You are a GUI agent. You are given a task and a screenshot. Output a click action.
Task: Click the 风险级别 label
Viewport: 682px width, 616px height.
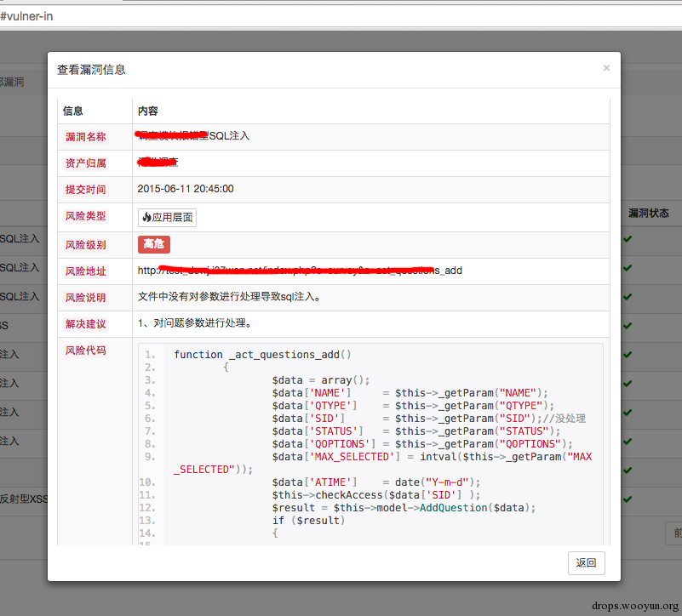coord(86,245)
